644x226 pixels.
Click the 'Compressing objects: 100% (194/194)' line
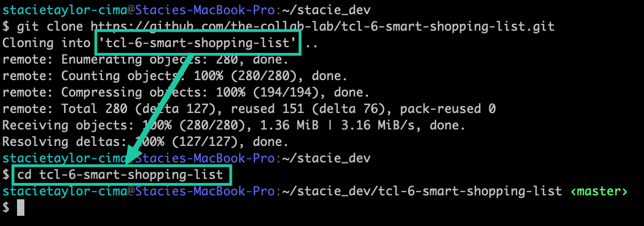pyautogui.click(x=186, y=93)
